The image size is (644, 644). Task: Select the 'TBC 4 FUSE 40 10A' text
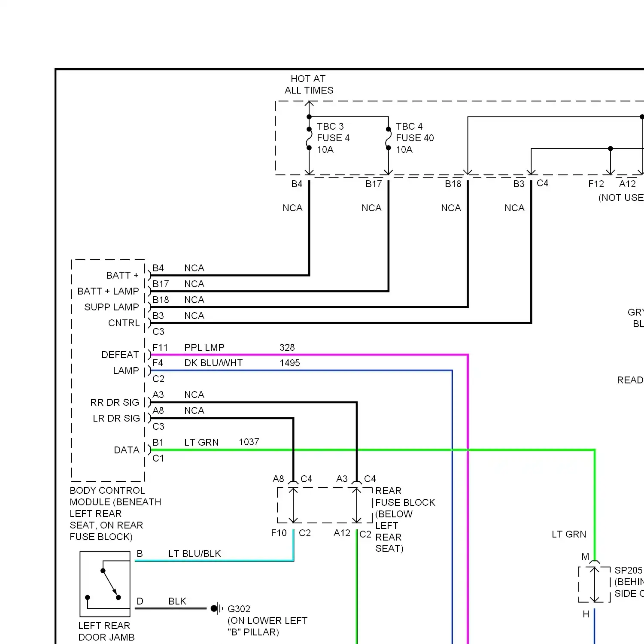415,138
